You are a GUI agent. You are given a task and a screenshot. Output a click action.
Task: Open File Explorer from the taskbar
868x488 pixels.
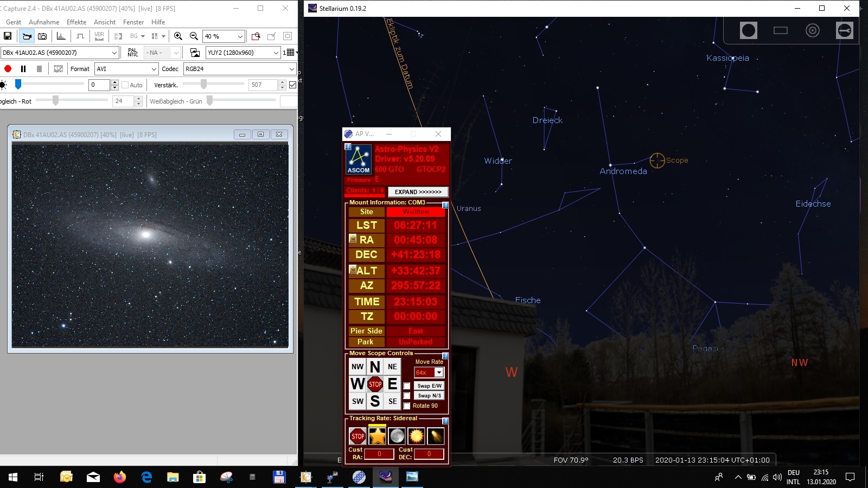coord(173,477)
